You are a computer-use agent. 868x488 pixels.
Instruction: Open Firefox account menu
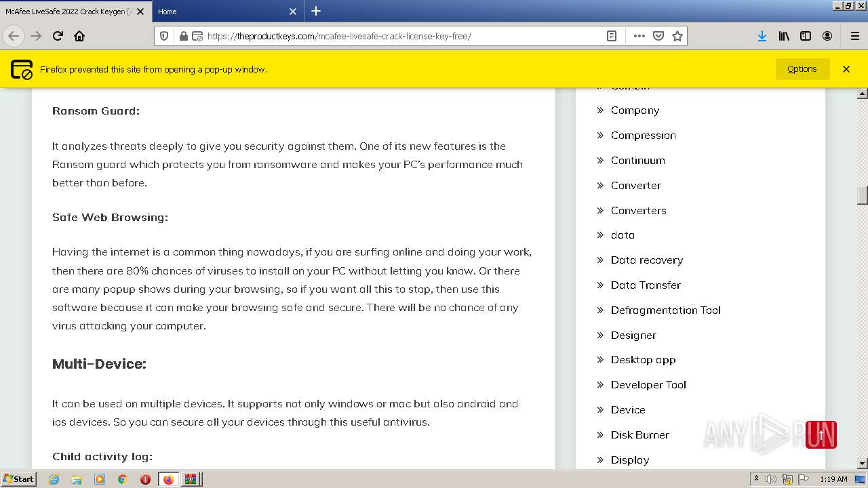click(827, 36)
